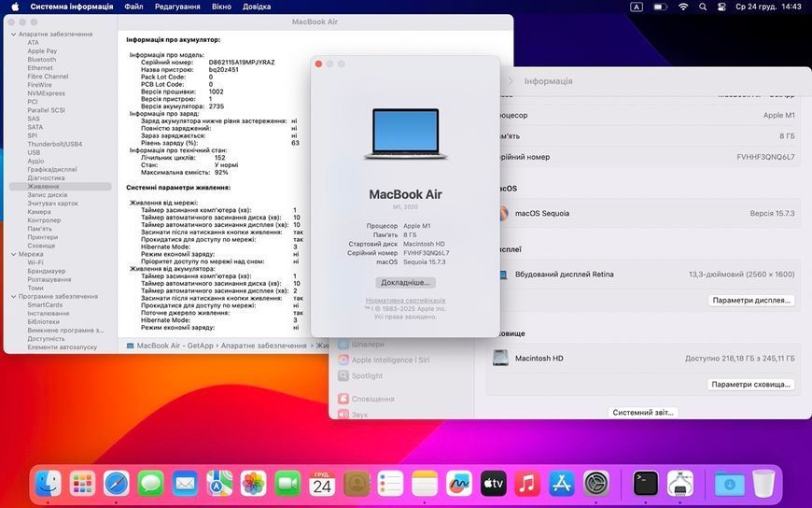812x508 pixels.
Task: Open Control Center in the menu bar
Action: 721,7
